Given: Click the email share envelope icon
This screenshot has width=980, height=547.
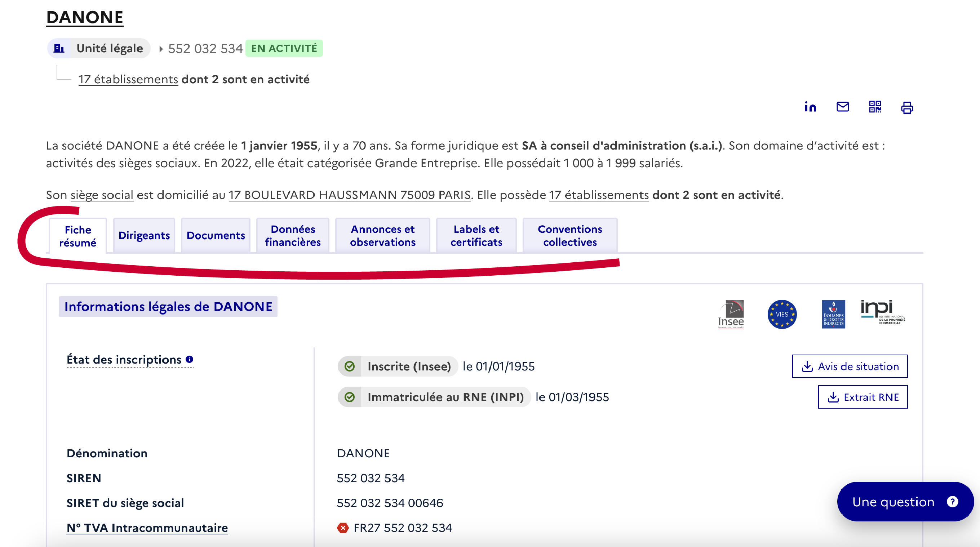Looking at the screenshot, I should pyautogui.click(x=842, y=107).
